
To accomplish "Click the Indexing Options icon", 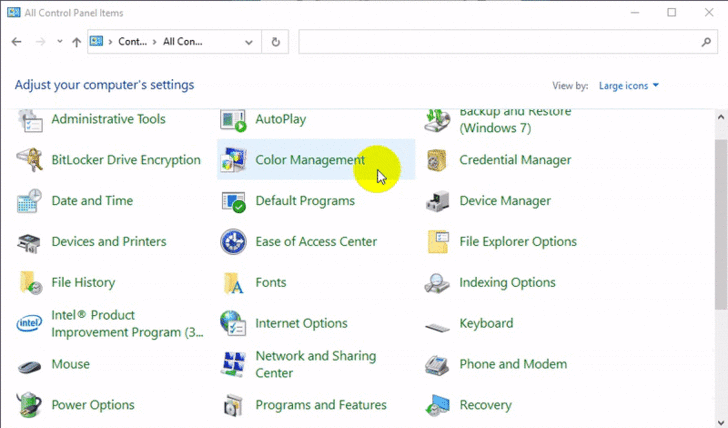I will coord(437,283).
